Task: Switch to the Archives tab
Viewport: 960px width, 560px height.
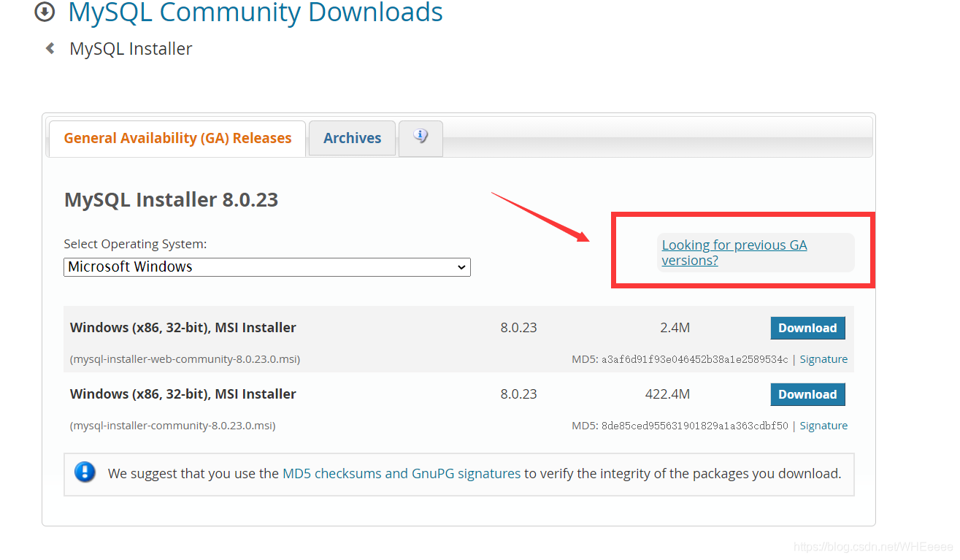Action: coord(352,139)
